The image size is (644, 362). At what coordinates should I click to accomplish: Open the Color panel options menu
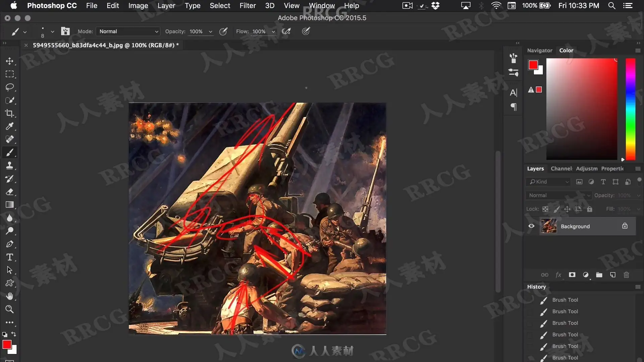(x=638, y=51)
